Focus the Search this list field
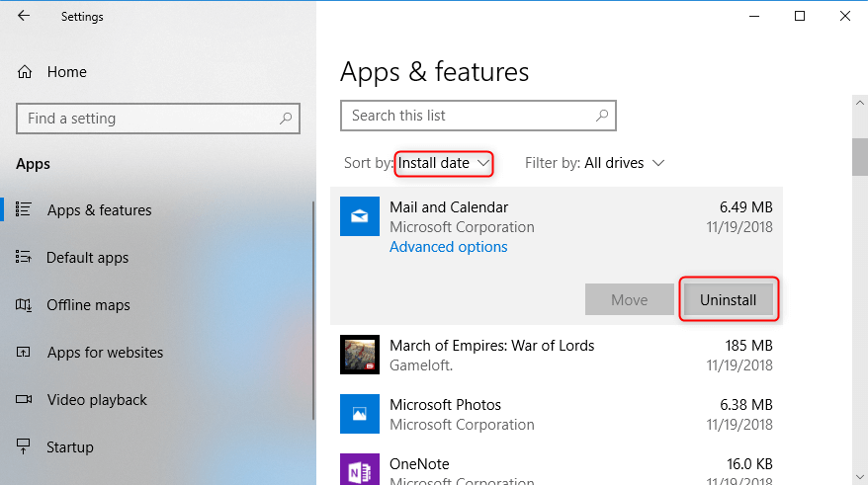 click(x=478, y=115)
